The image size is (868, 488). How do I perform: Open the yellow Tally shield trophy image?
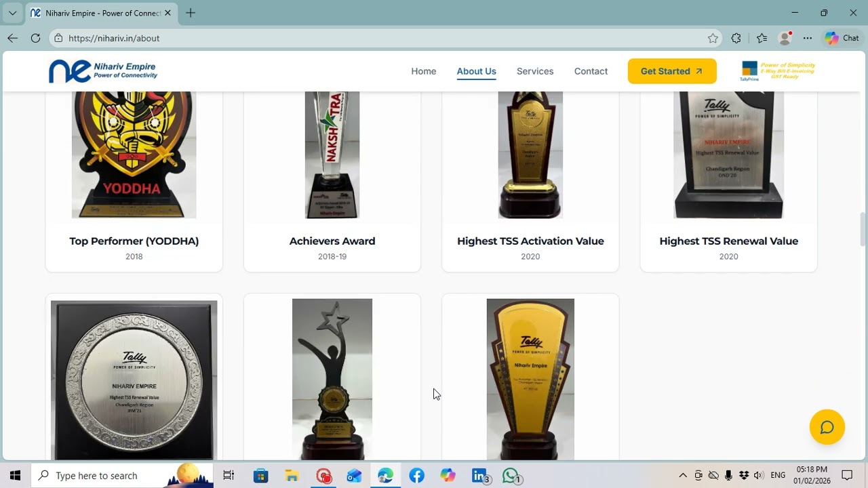530,380
